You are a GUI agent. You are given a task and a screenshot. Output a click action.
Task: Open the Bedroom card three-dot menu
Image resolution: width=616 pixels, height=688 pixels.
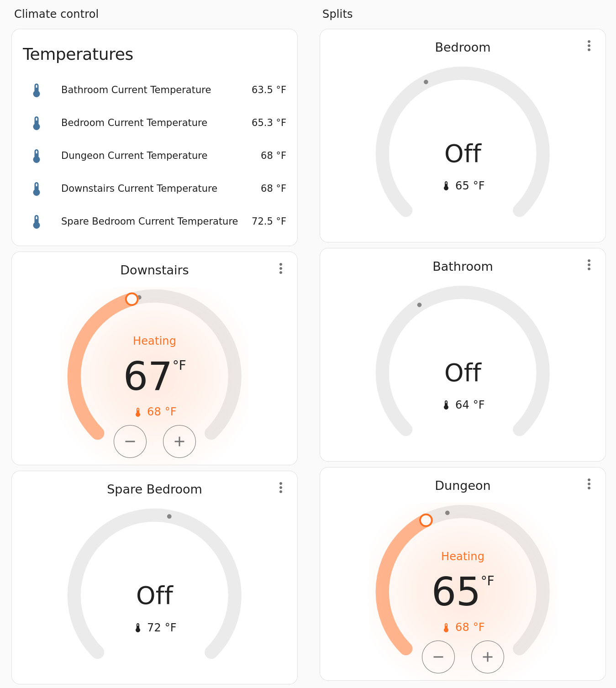tap(589, 46)
